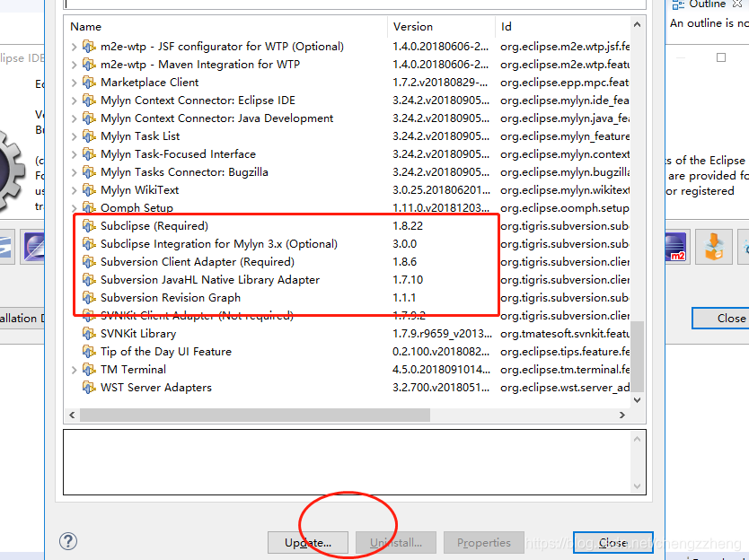The height and width of the screenshot is (560, 749).
Task: Click the Subversion JavaHL Native Library Adapter icon
Action: (88, 280)
